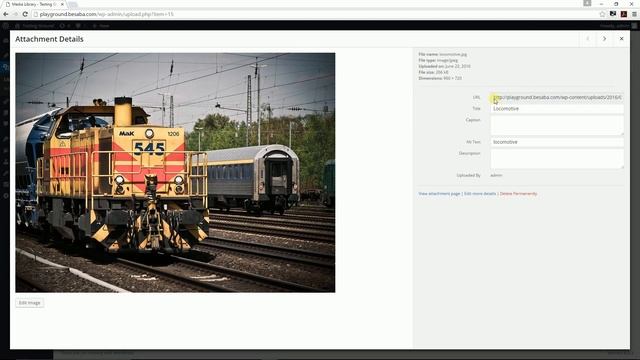640x360 pixels.
Task: Open the View attachment page link
Action: [x=439, y=193]
